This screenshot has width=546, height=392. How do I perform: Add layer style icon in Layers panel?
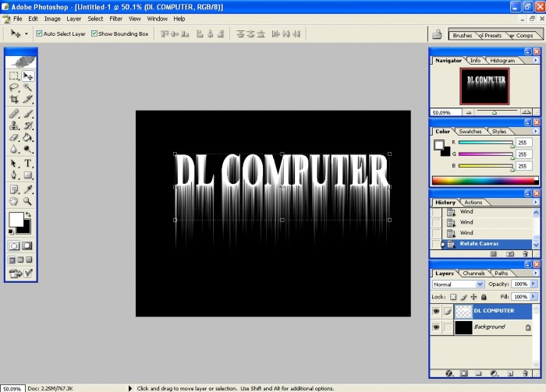(449, 373)
